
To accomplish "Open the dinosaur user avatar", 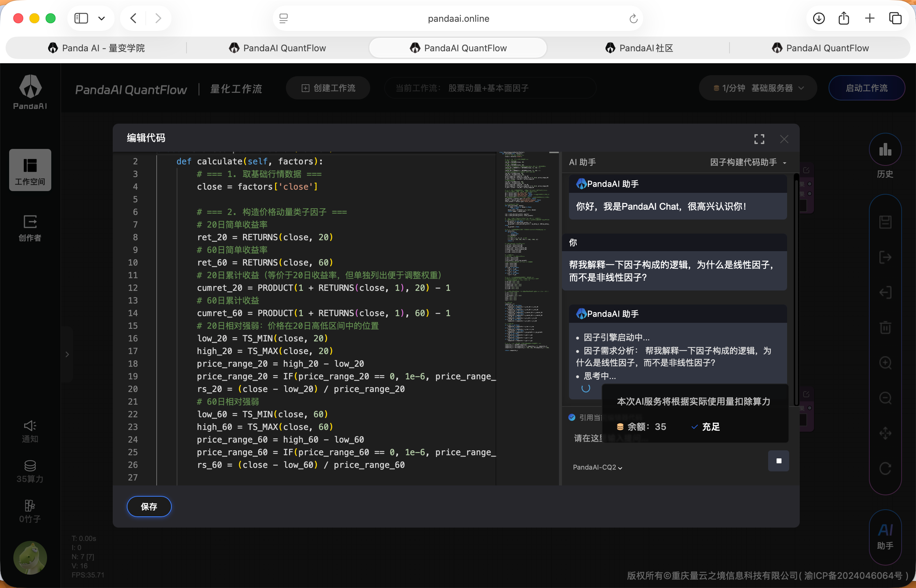I will point(30,557).
